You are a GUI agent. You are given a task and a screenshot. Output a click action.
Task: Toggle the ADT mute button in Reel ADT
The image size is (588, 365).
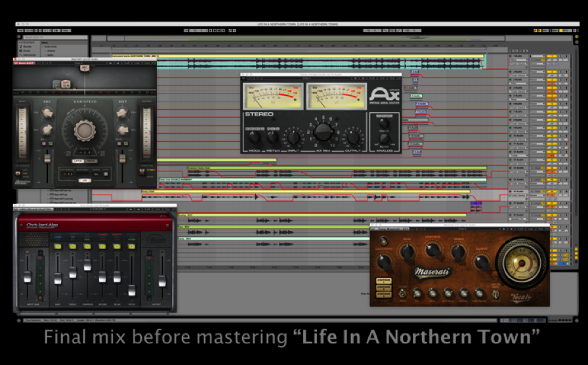119,143
